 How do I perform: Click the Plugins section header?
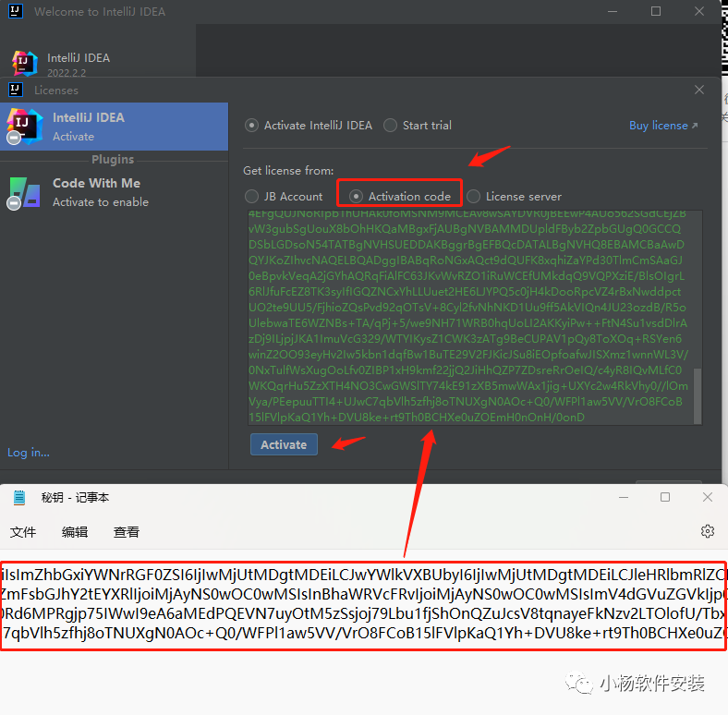113,160
